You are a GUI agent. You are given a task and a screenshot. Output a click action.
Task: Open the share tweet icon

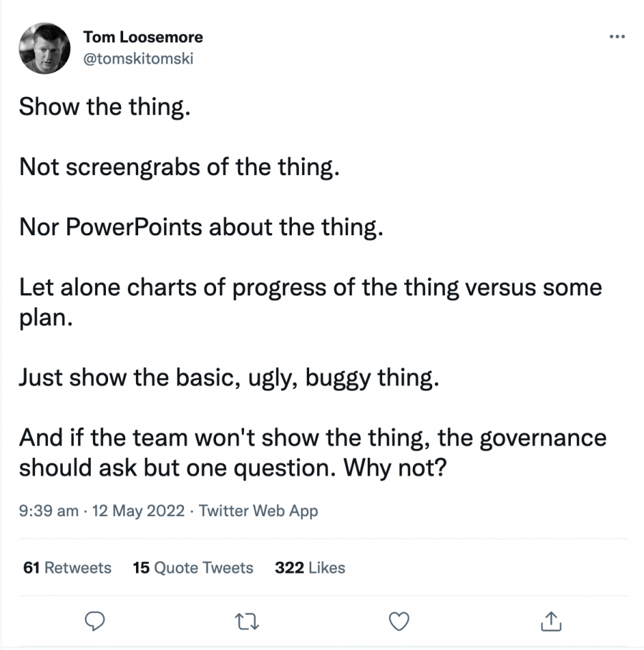(550, 621)
